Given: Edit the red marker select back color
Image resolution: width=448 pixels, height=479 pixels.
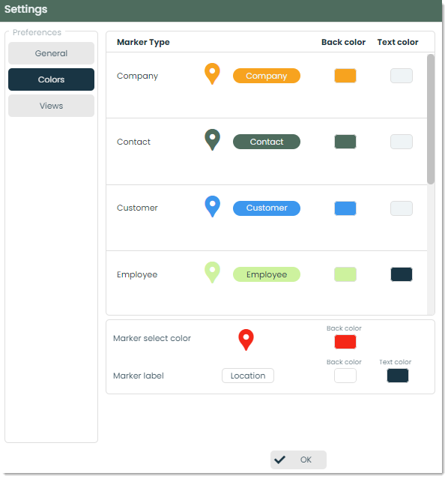Looking at the screenshot, I should click(345, 342).
